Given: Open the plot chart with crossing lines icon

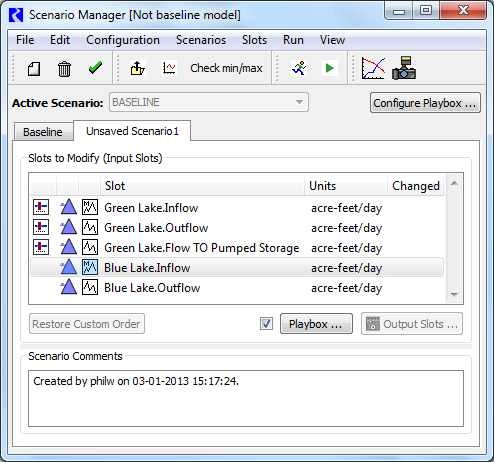Looking at the screenshot, I should pyautogui.click(x=373, y=68).
